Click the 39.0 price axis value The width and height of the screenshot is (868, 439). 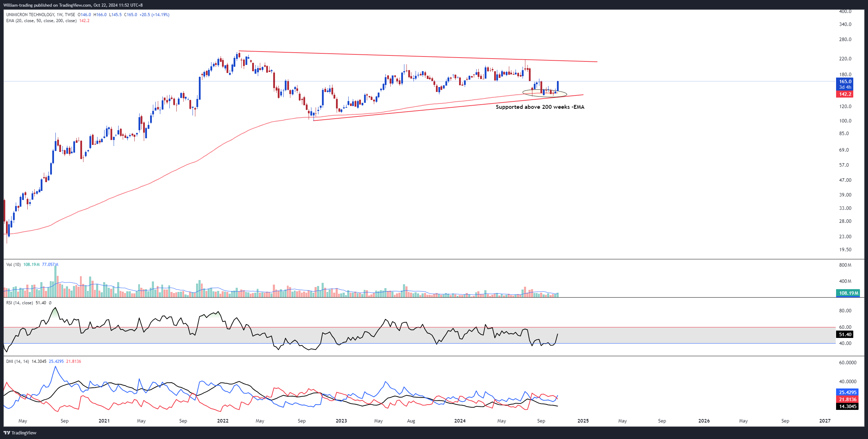tap(845, 195)
